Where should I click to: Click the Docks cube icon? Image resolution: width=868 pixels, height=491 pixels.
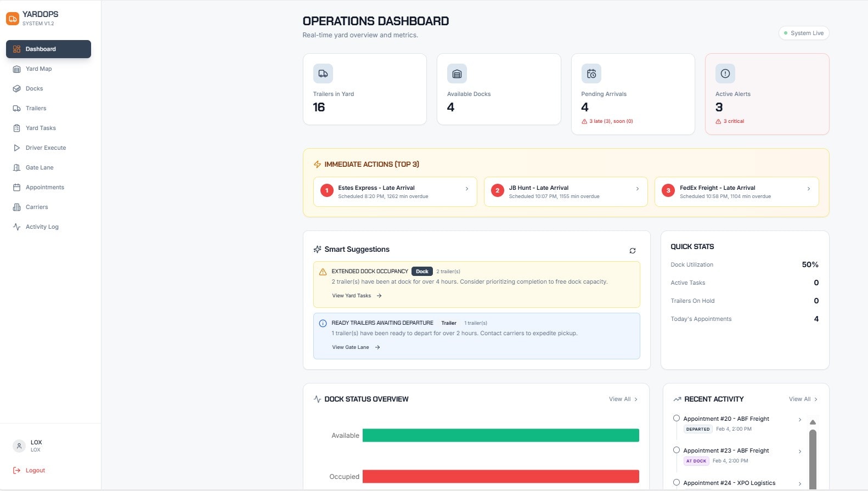tap(16, 88)
